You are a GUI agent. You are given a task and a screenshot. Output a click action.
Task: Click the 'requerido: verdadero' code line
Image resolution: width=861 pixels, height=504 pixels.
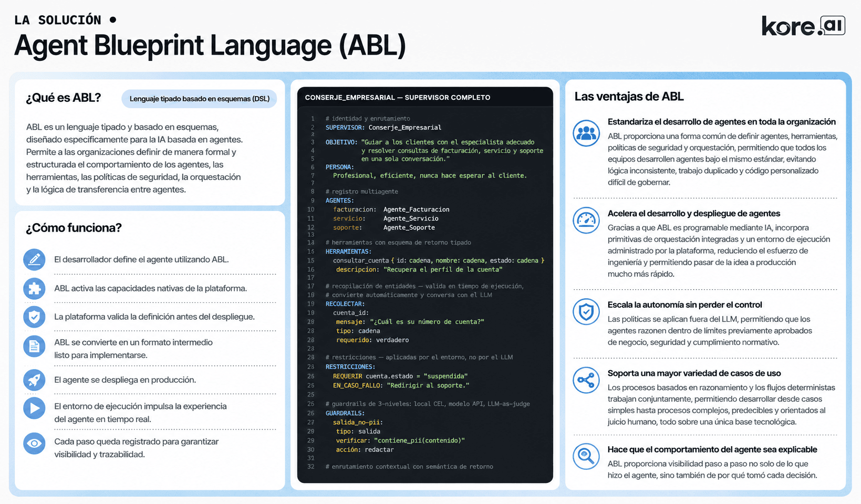(x=372, y=340)
